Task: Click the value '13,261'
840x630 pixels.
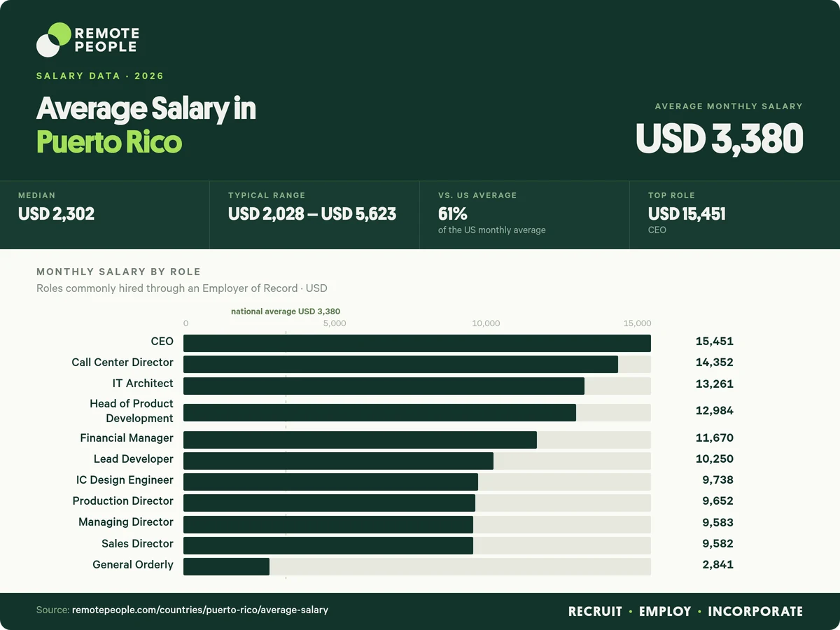Action: (715, 384)
